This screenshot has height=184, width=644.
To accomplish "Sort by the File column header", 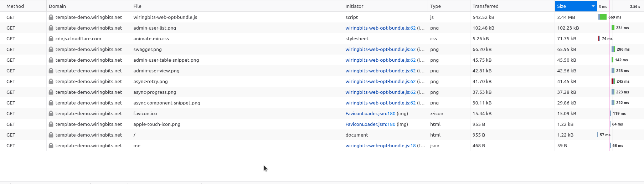I will point(237,6).
